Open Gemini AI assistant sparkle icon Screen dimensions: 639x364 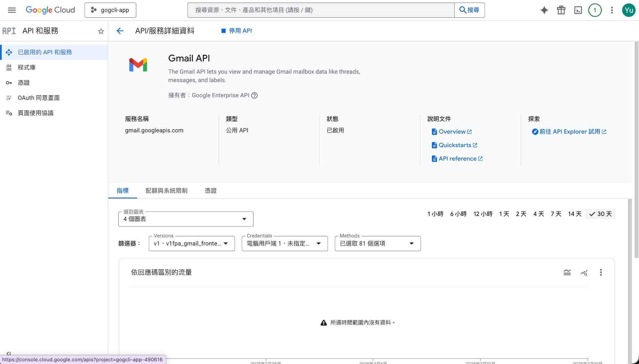click(544, 10)
